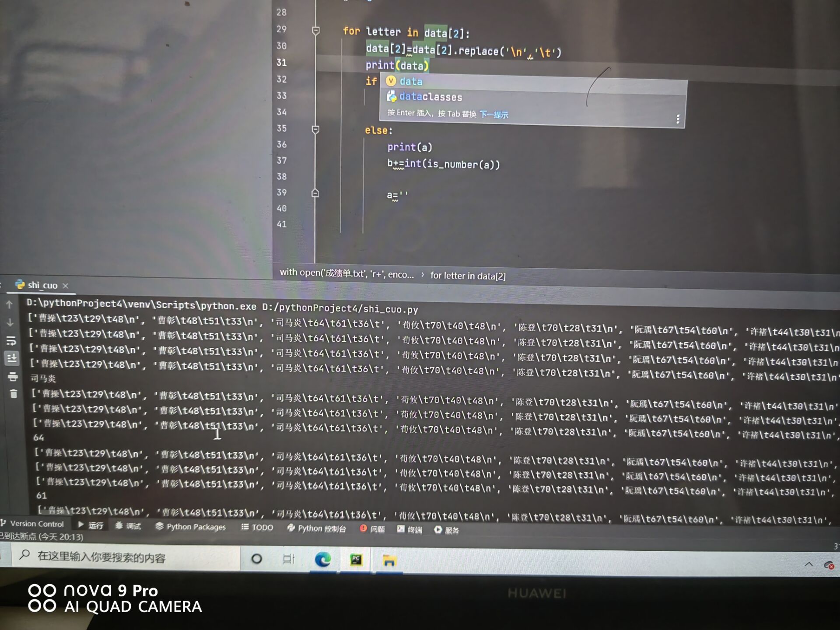Click the 下一提示 link in completion popup
The width and height of the screenshot is (840, 630).
493,115
